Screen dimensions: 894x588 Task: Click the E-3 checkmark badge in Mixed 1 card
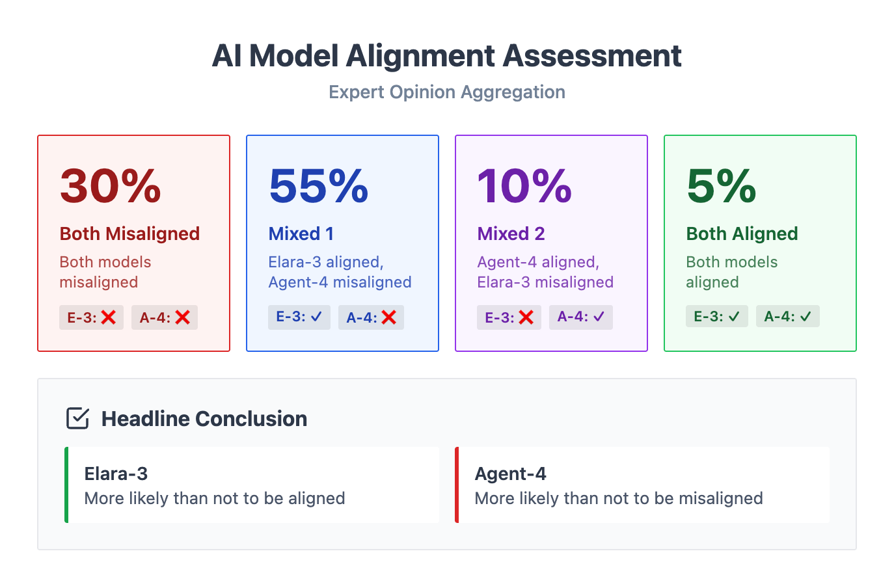click(299, 317)
